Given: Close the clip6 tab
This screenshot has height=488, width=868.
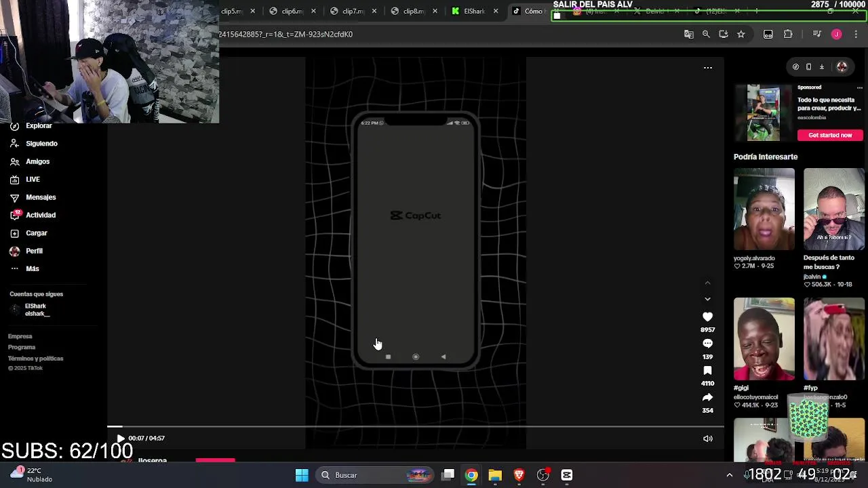Looking at the screenshot, I should (313, 11).
